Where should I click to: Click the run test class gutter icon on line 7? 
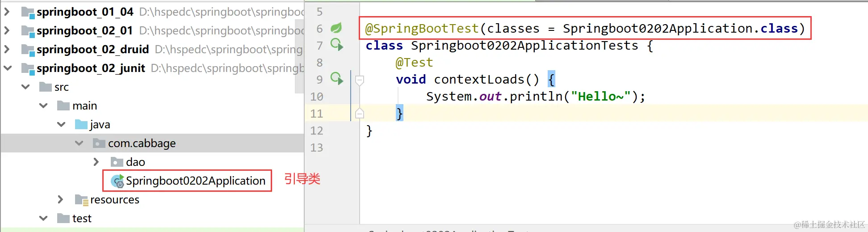pos(337,45)
